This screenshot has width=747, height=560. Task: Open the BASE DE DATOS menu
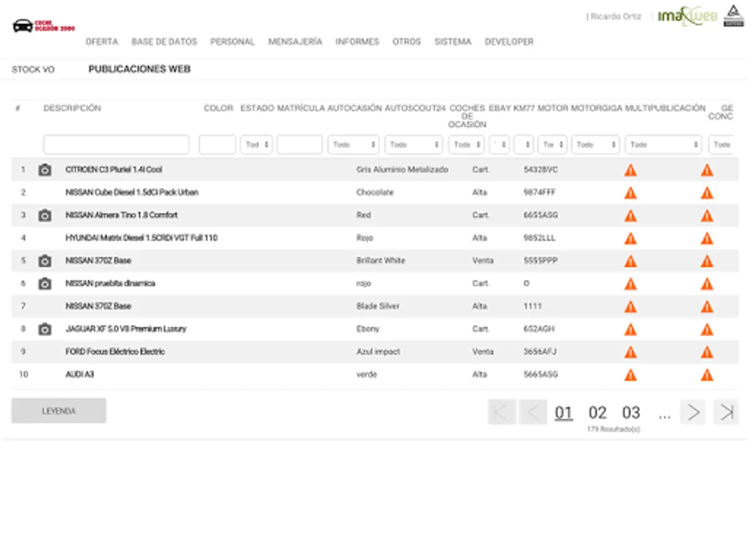coord(164,42)
